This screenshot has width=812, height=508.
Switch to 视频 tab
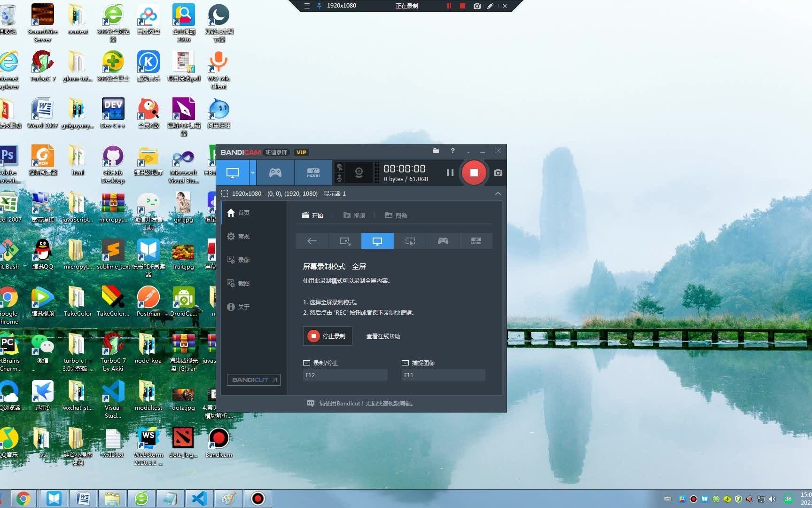point(354,215)
